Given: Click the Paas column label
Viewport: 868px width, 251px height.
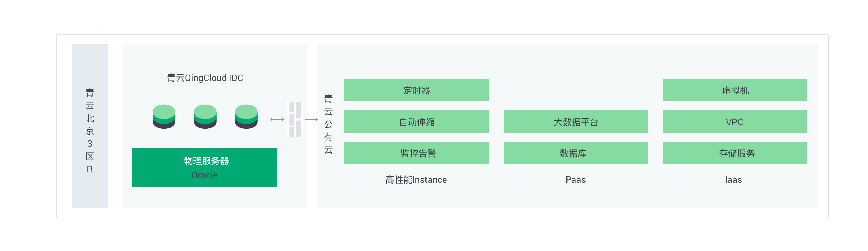Looking at the screenshot, I should click(x=575, y=180).
